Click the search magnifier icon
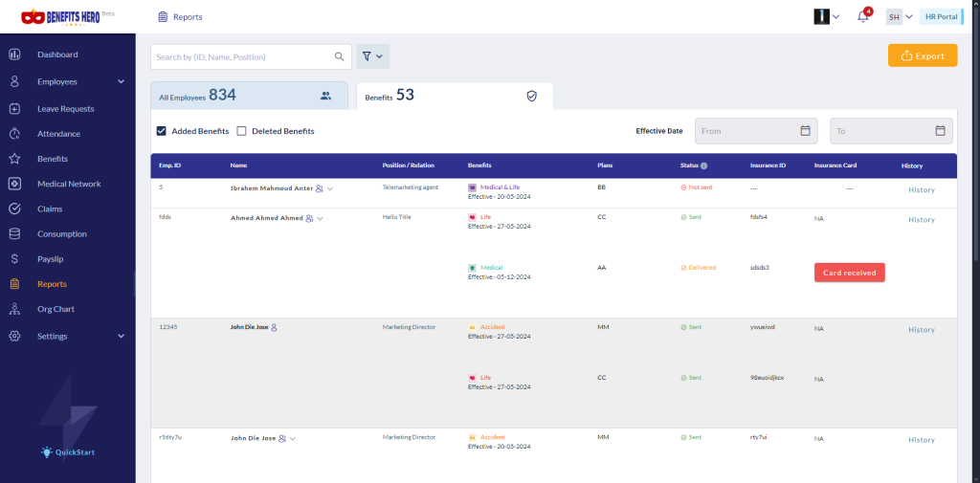The image size is (980, 483). [x=339, y=57]
